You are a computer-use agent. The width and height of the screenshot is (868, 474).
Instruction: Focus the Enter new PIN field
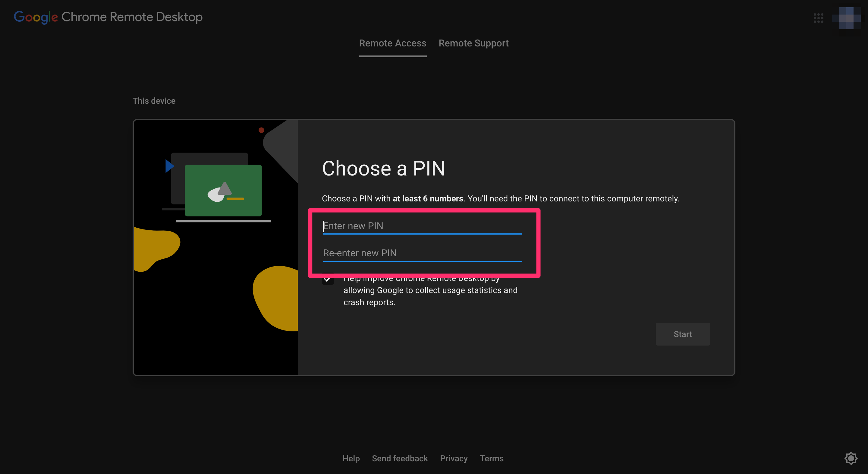tap(422, 226)
